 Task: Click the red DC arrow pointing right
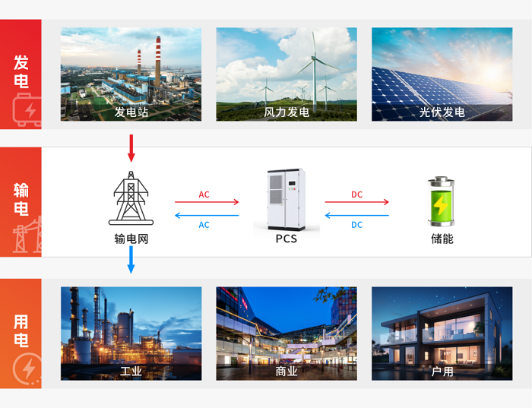pyautogui.click(x=357, y=202)
